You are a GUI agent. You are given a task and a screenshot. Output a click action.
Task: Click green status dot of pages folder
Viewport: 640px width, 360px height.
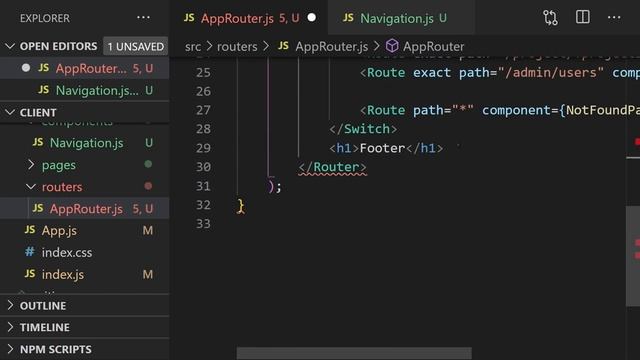(x=148, y=164)
